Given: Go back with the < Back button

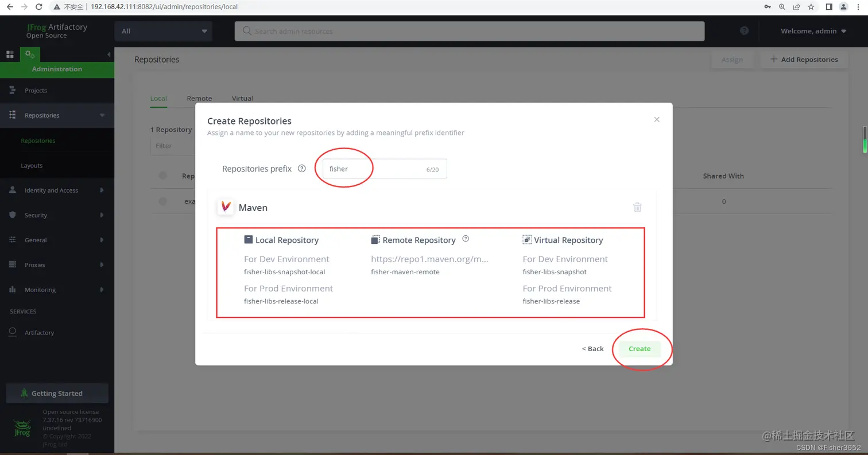Looking at the screenshot, I should [592, 349].
